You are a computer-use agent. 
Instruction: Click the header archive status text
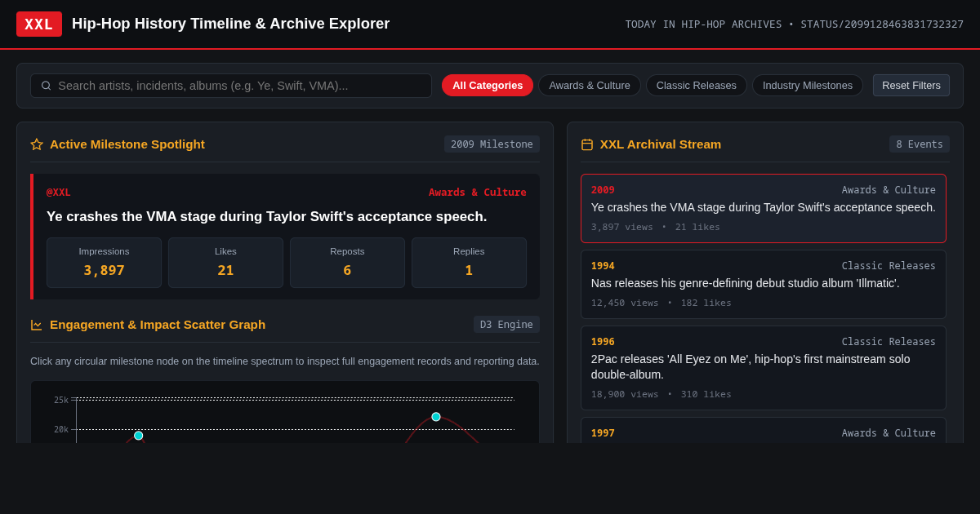click(795, 24)
